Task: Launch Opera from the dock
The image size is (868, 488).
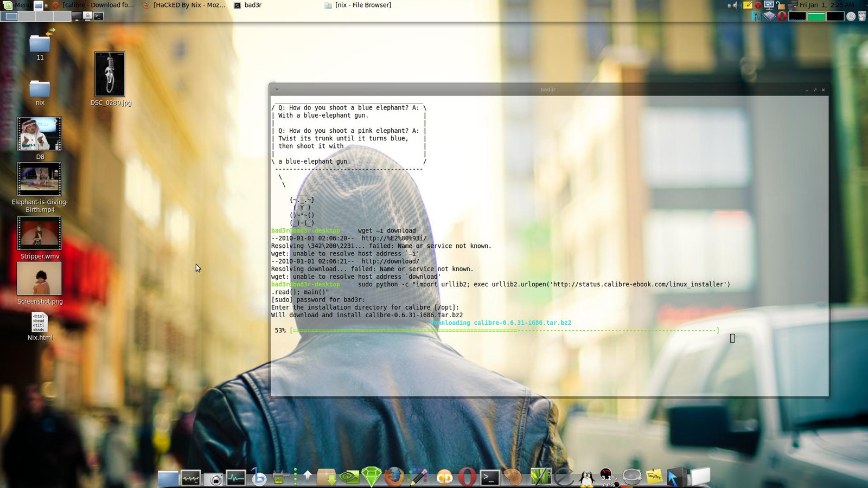Action: pos(467,477)
